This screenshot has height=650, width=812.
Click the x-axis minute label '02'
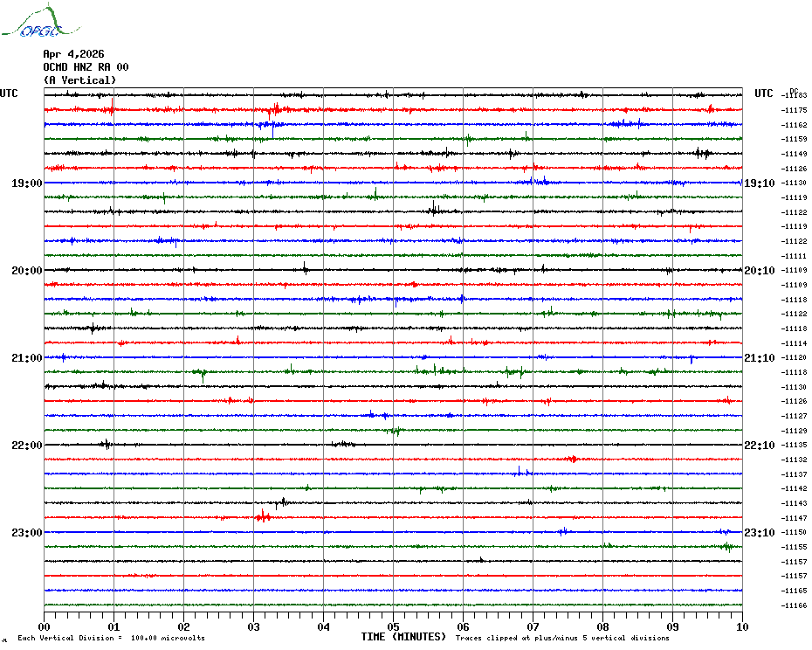[184, 626]
